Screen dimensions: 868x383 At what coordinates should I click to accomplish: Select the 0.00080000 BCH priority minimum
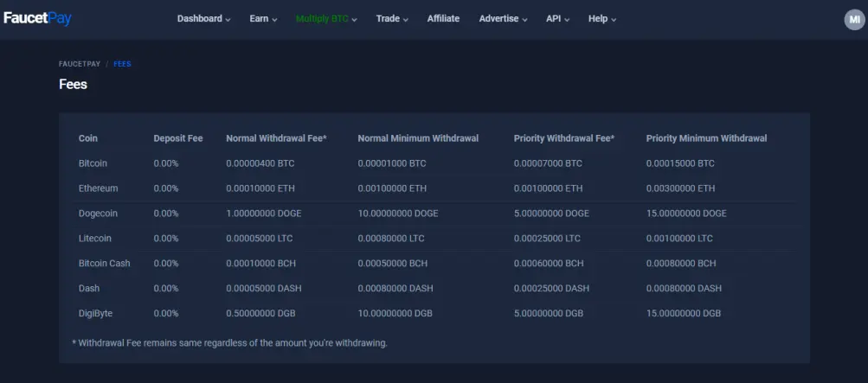(681, 263)
